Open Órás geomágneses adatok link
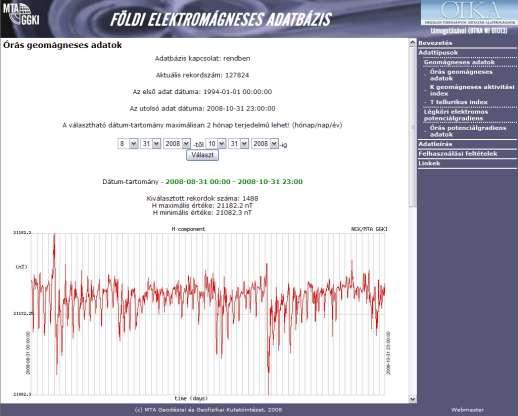This screenshot has width=518, height=416. (x=461, y=75)
